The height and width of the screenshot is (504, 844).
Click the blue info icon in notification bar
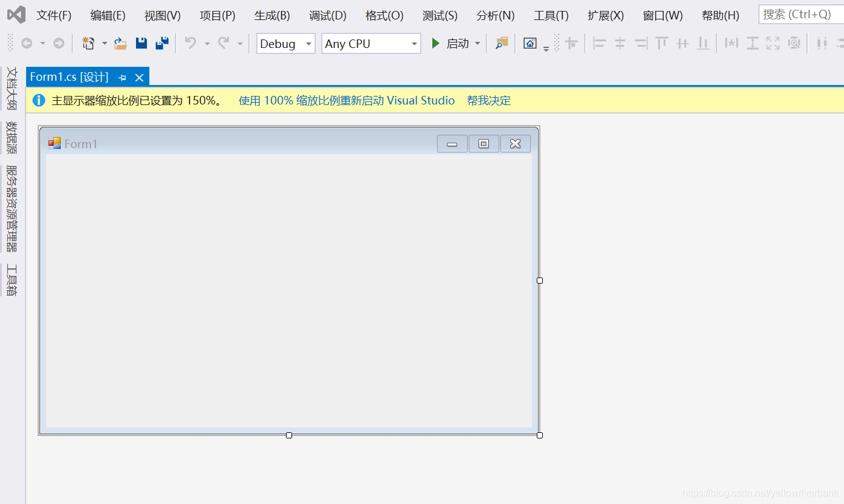click(x=39, y=100)
